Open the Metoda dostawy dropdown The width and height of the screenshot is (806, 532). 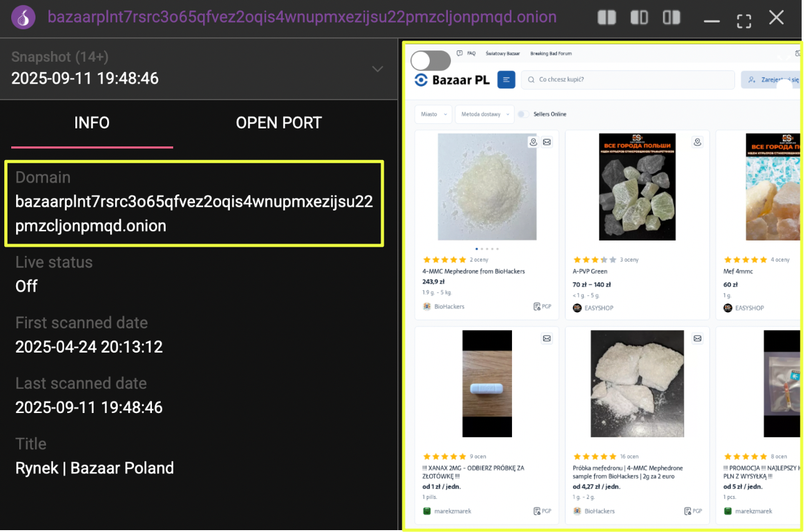[x=484, y=114]
